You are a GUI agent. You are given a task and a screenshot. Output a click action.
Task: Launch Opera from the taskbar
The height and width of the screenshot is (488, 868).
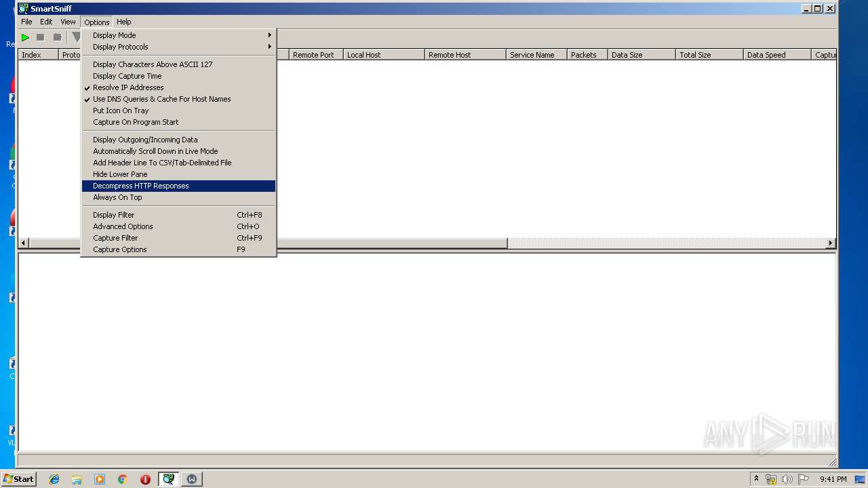pos(145,479)
